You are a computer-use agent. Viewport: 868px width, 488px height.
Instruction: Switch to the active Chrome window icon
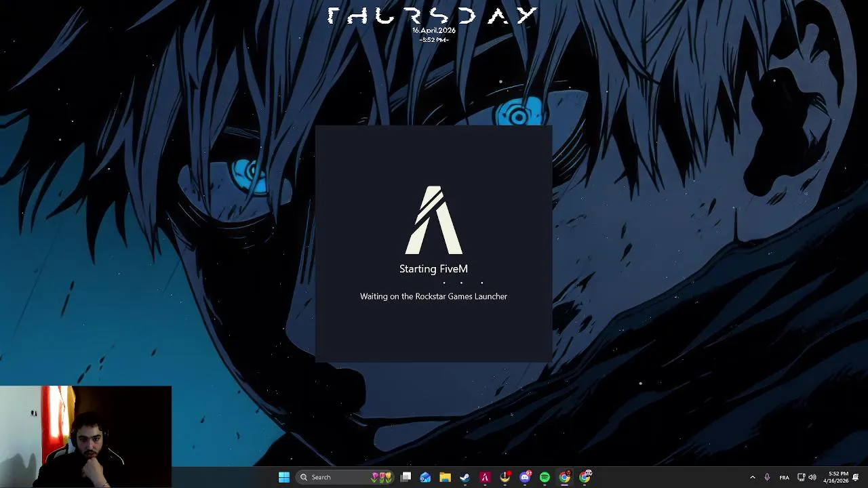564,477
